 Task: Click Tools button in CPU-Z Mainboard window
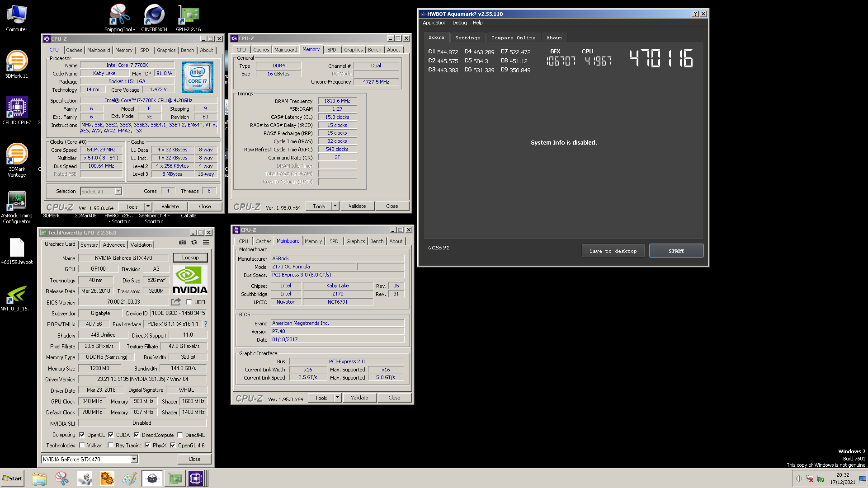click(x=321, y=398)
